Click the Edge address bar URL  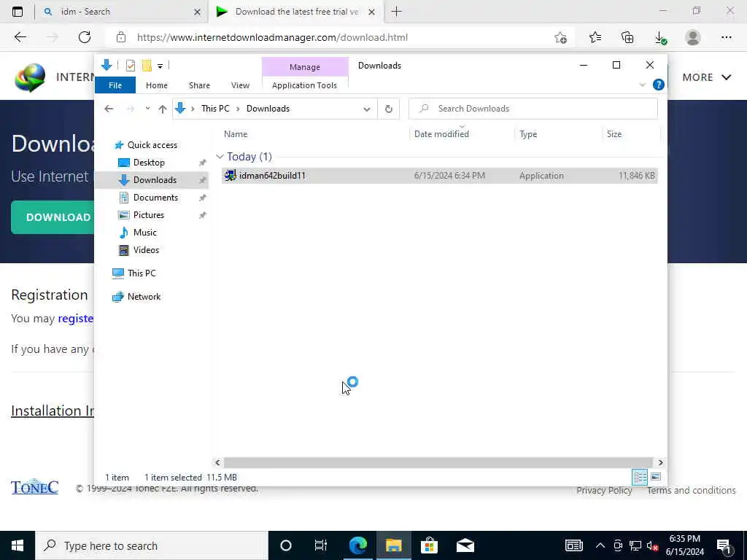click(x=272, y=37)
